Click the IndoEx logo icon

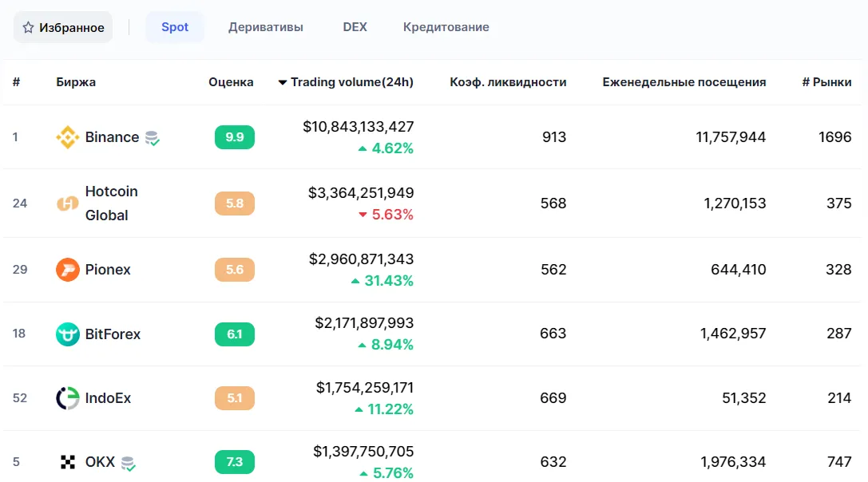click(68, 398)
